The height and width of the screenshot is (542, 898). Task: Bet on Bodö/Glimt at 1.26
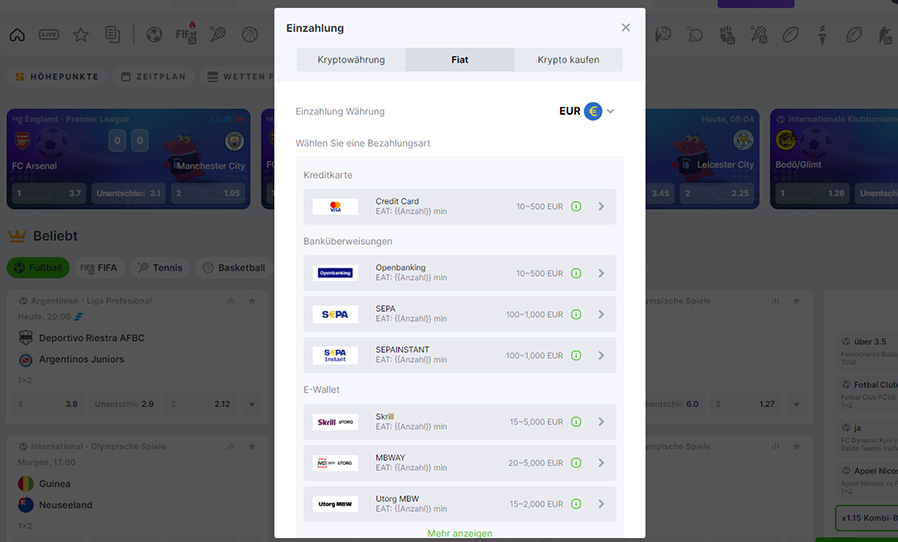812,193
